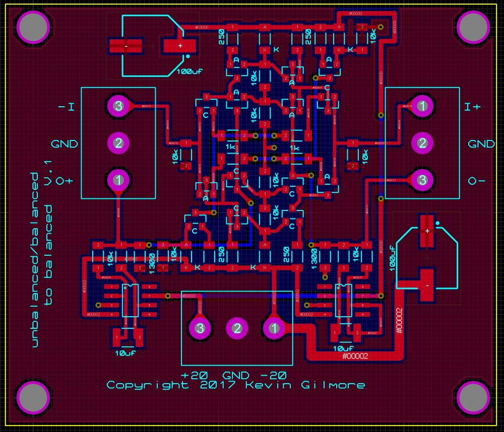Screen dimensions: 504x432
Task: Click pad 3 of the -I left connector
Action: (x=118, y=106)
